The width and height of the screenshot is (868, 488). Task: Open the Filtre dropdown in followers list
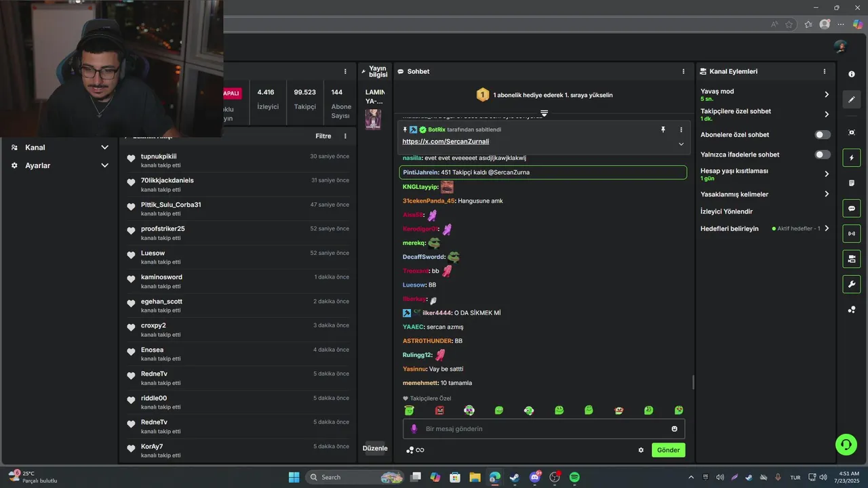323,136
